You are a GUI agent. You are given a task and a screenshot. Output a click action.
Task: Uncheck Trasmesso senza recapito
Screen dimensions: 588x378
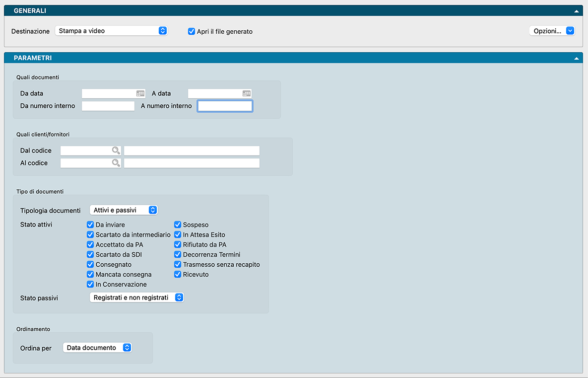coord(178,264)
